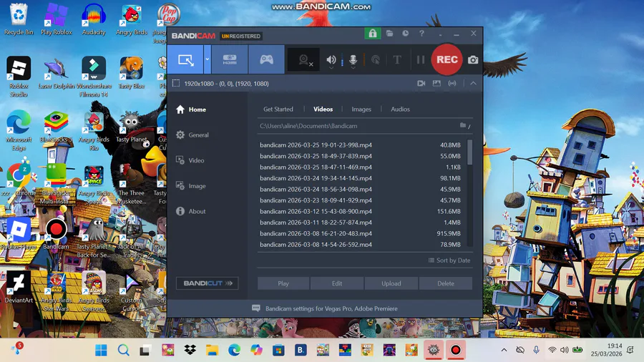Open the DeviantArt desktop shortcut
The width and height of the screenshot is (644, 362).
coord(19,286)
